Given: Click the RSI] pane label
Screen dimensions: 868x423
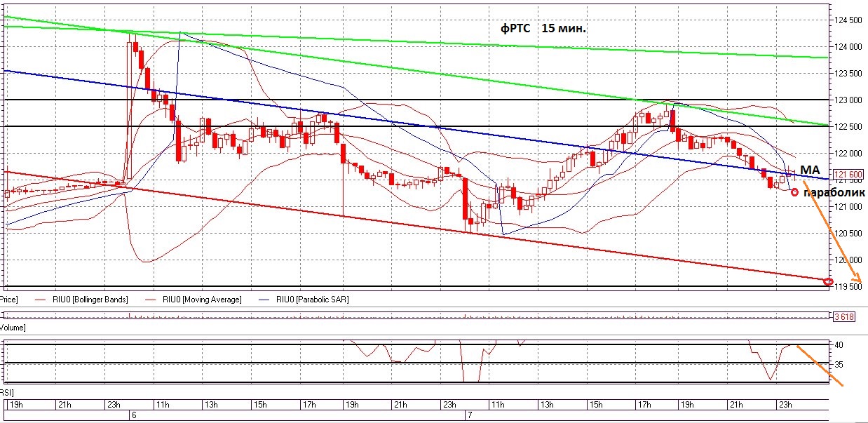Looking at the screenshot, I should 7,392.
